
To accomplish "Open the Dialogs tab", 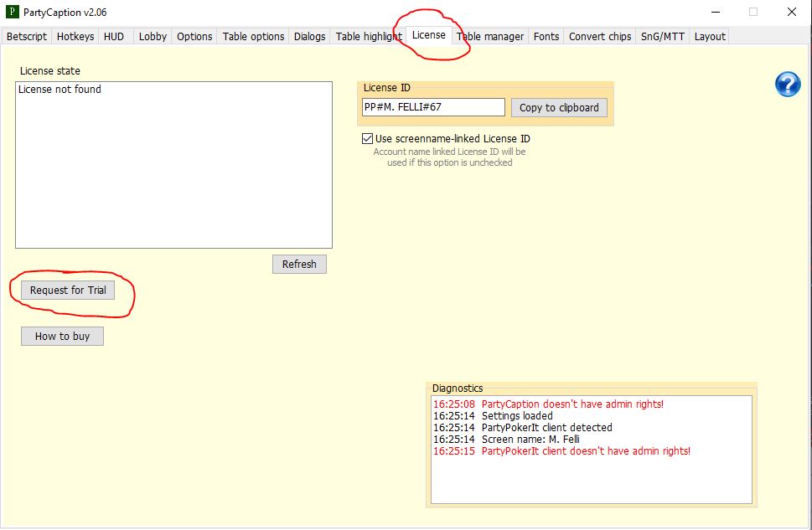I will point(309,36).
